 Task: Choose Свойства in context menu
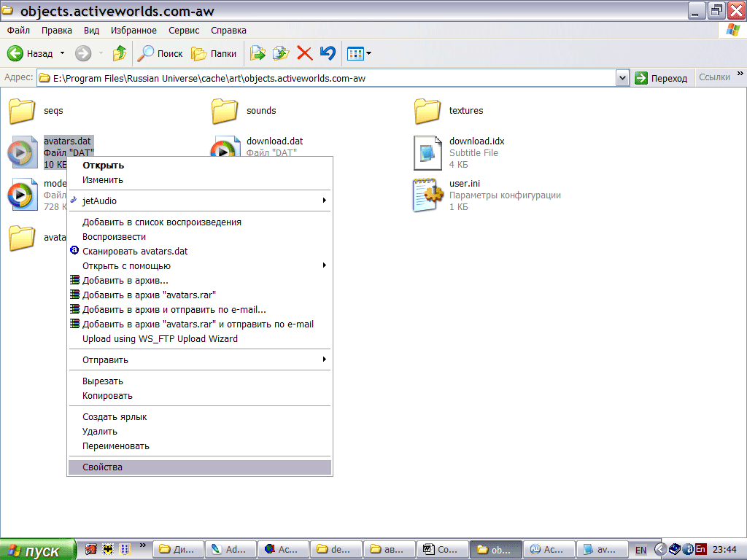[x=200, y=467]
